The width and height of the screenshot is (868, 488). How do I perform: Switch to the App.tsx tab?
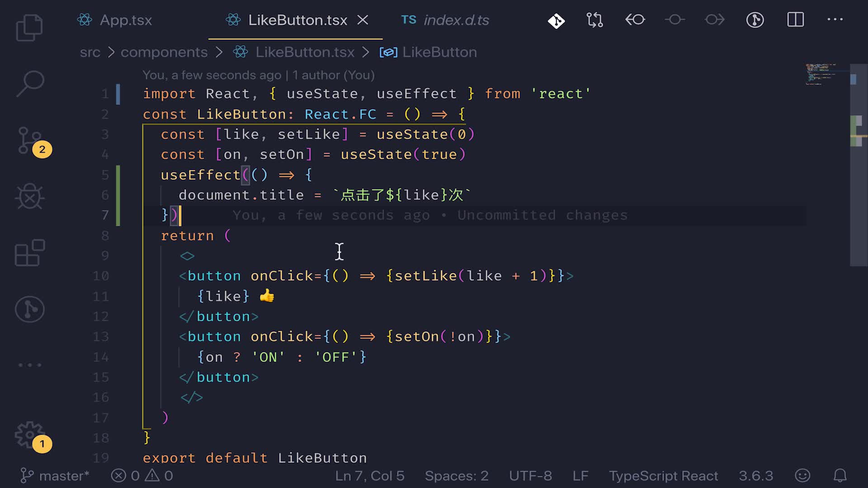125,20
